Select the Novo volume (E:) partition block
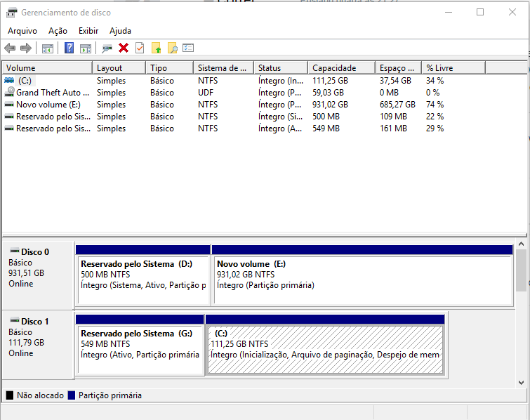The image size is (530, 420). (363, 275)
